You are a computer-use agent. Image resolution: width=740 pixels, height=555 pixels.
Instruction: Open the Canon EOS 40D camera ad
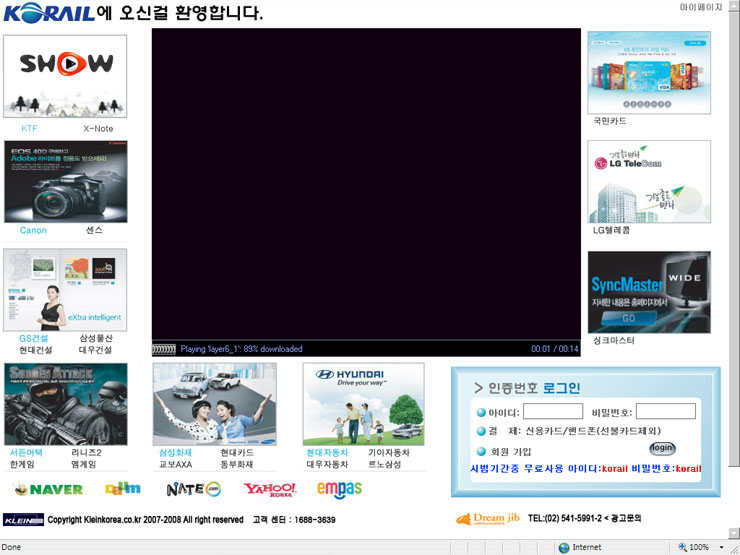(x=66, y=181)
